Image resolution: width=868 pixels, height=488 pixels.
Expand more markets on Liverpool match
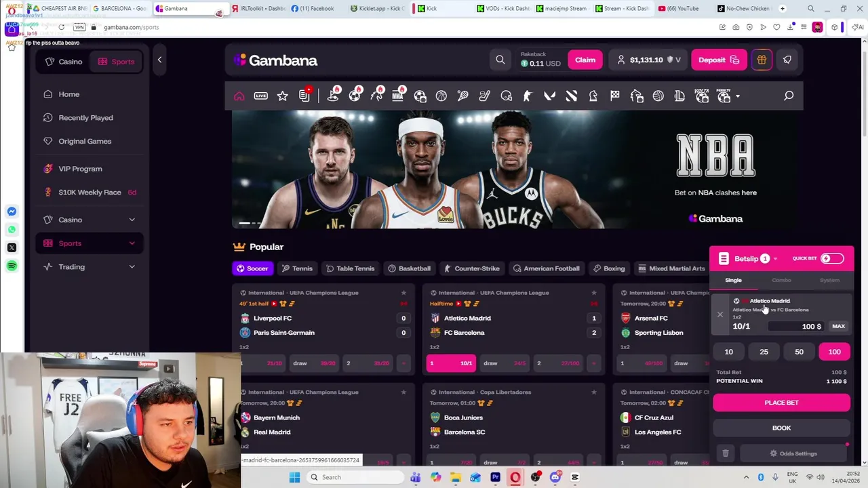point(403,363)
